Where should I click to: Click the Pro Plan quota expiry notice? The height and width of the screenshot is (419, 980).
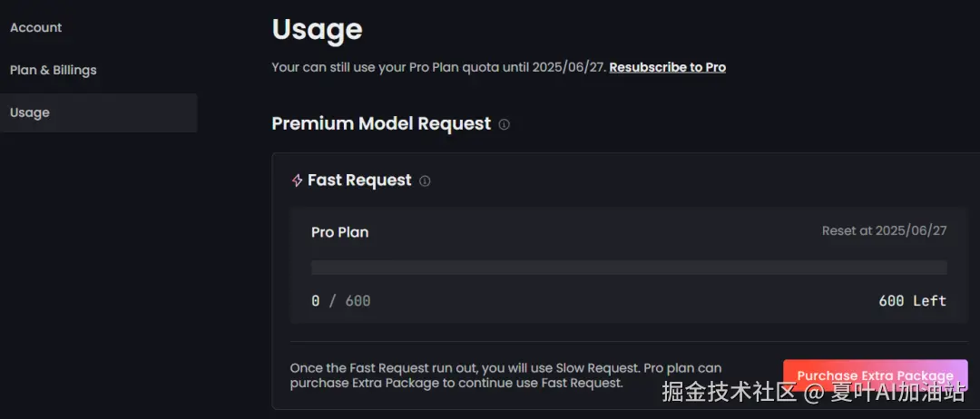coord(439,67)
